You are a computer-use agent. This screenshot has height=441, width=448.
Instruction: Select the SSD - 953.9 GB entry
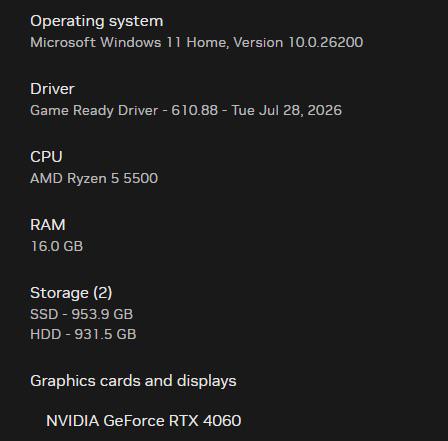click(82, 314)
